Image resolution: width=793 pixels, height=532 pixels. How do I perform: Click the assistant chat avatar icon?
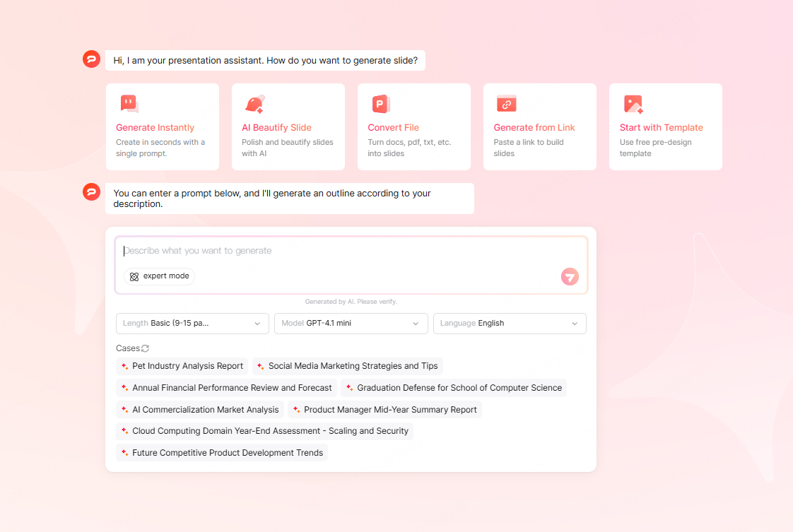point(91,59)
